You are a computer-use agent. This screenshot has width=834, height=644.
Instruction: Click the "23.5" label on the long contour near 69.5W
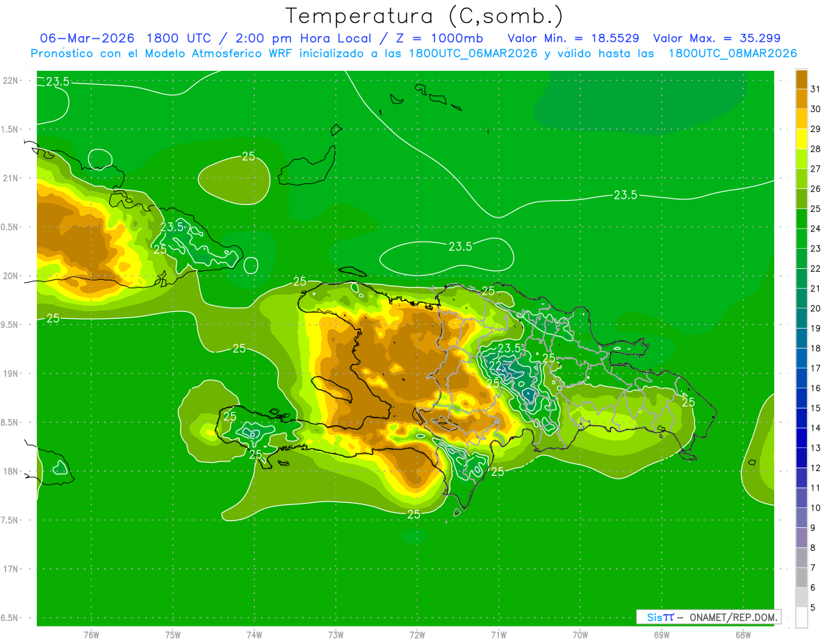tap(625, 195)
